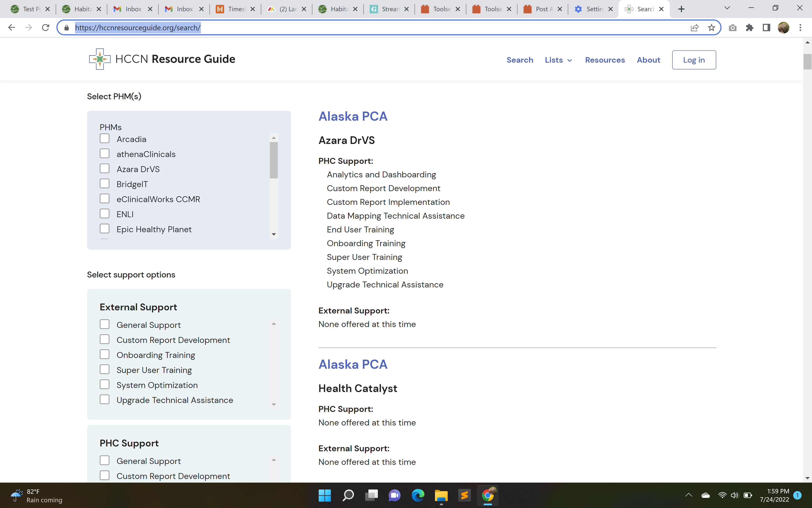Open the Alaska PCA heading above Health Catalyst
Image resolution: width=812 pixels, height=508 pixels.
[x=353, y=364]
